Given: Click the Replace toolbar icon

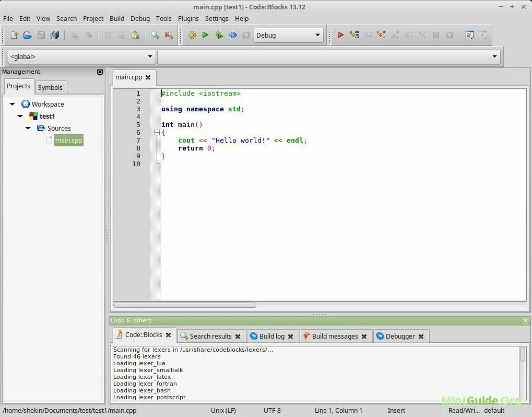Looking at the screenshot, I should (168, 35).
